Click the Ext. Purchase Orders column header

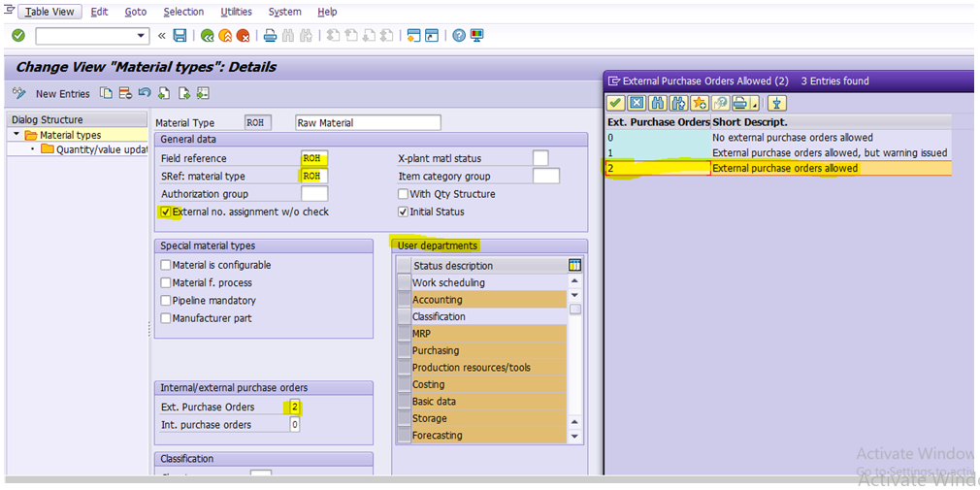659,122
